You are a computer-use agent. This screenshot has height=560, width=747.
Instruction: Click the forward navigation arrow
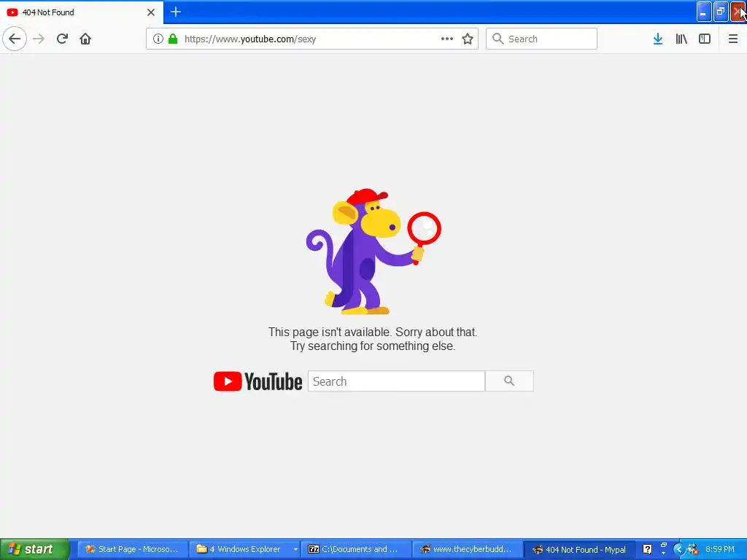(39, 39)
